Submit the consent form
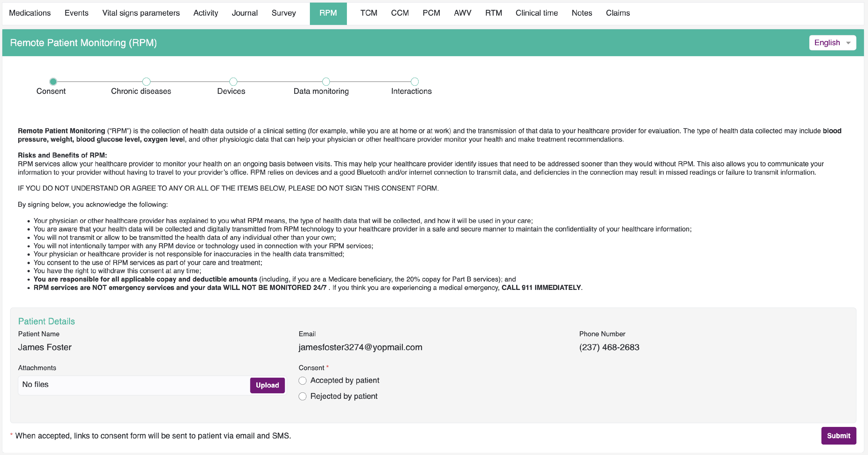 pyautogui.click(x=838, y=436)
